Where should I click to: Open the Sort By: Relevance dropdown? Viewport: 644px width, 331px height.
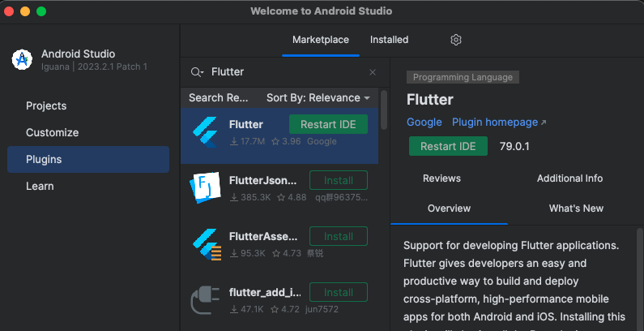318,98
